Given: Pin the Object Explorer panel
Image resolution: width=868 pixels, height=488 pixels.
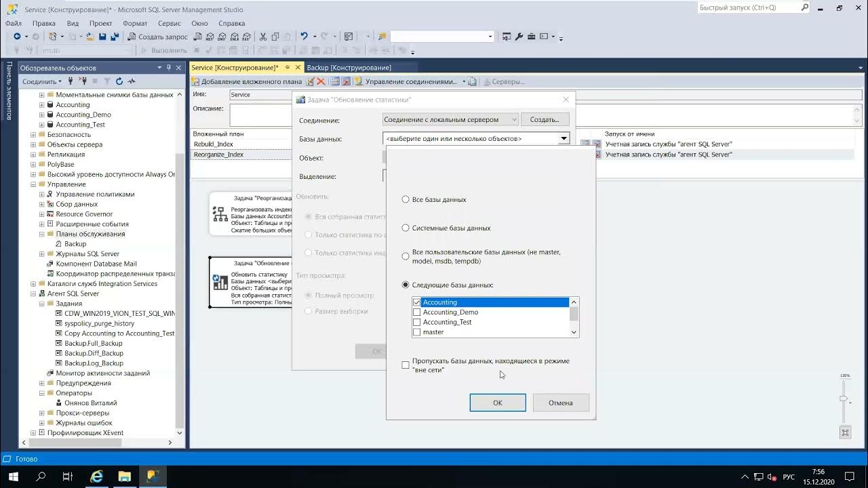Looking at the screenshot, I should click(x=169, y=68).
